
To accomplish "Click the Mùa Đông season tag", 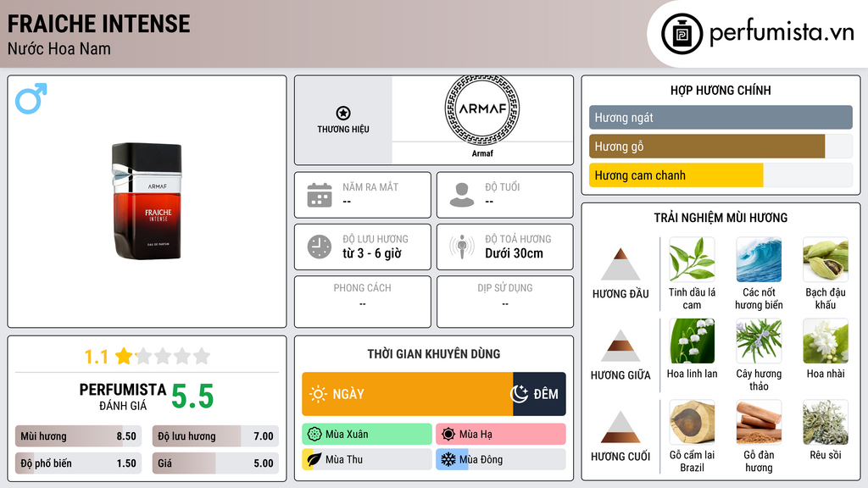I will tap(500, 459).
